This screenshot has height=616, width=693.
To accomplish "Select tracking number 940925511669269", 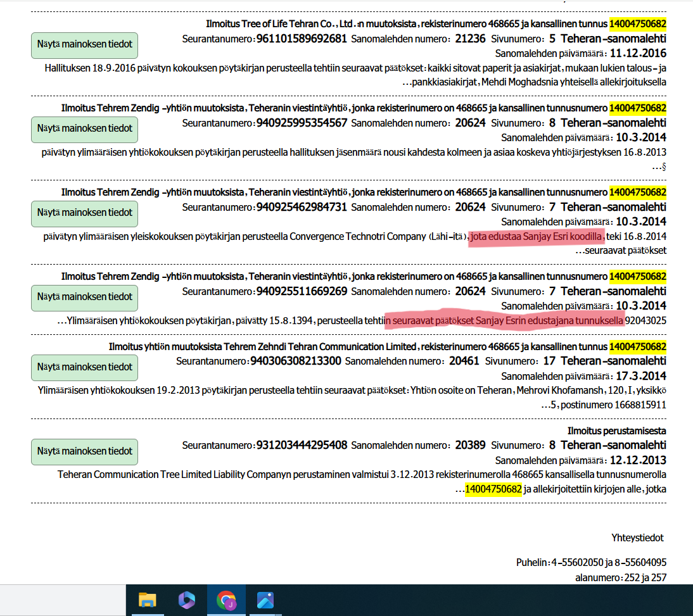I will click(302, 291).
